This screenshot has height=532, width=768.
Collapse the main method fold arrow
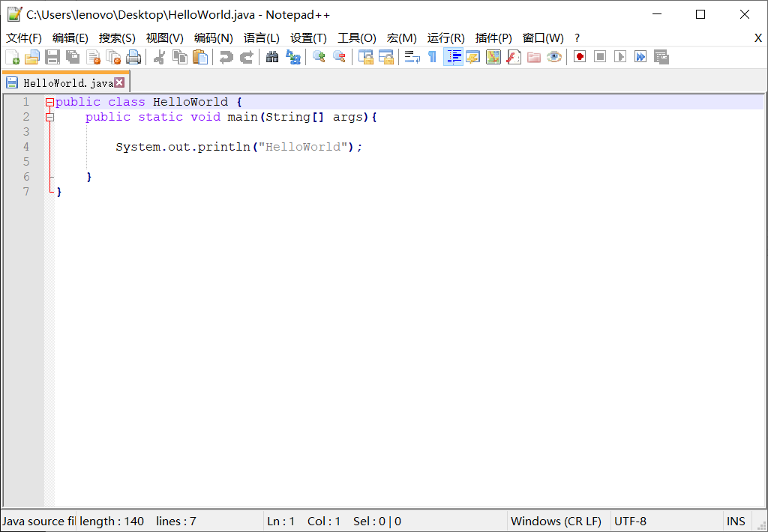coord(49,116)
